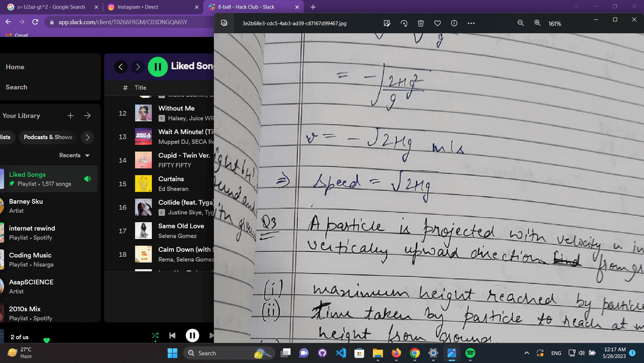Viewport: 644px width, 363px height.
Task: Unlike the current song with green heart
Action: point(47,340)
